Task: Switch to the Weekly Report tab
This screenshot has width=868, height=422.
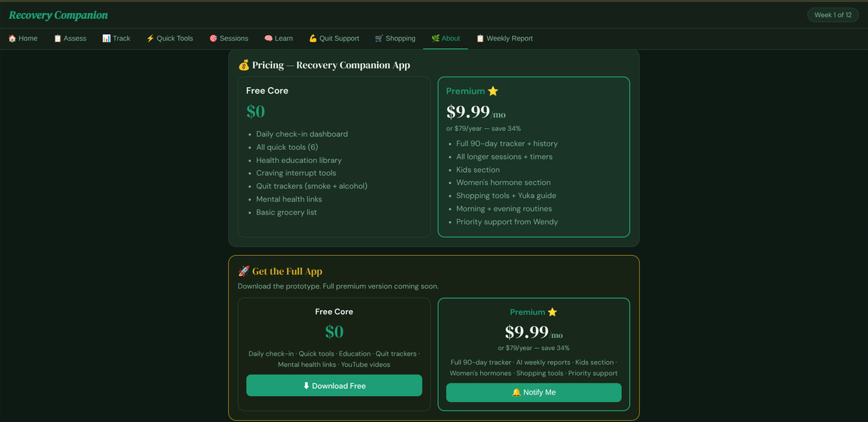Action: point(504,39)
